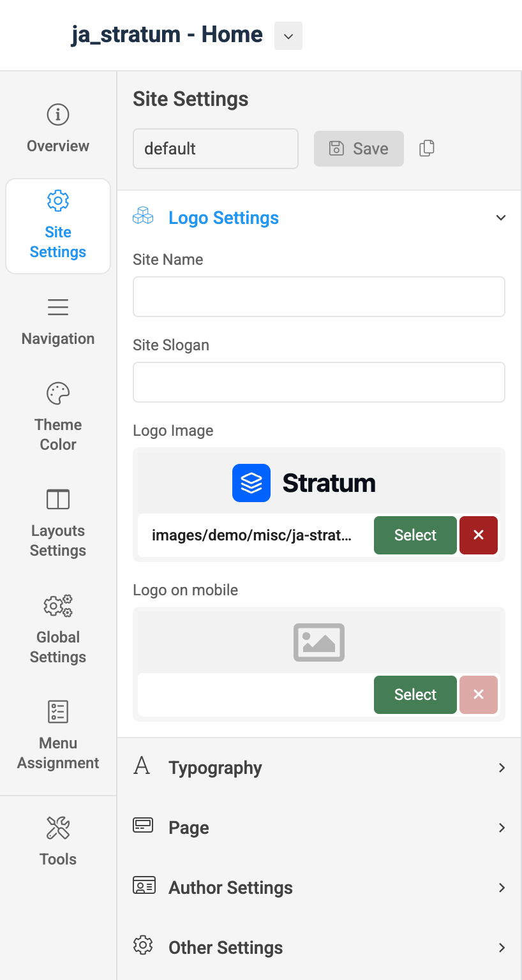The height and width of the screenshot is (980, 522).
Task: Open the Tools wrench icon
Action: pos(58,828)
